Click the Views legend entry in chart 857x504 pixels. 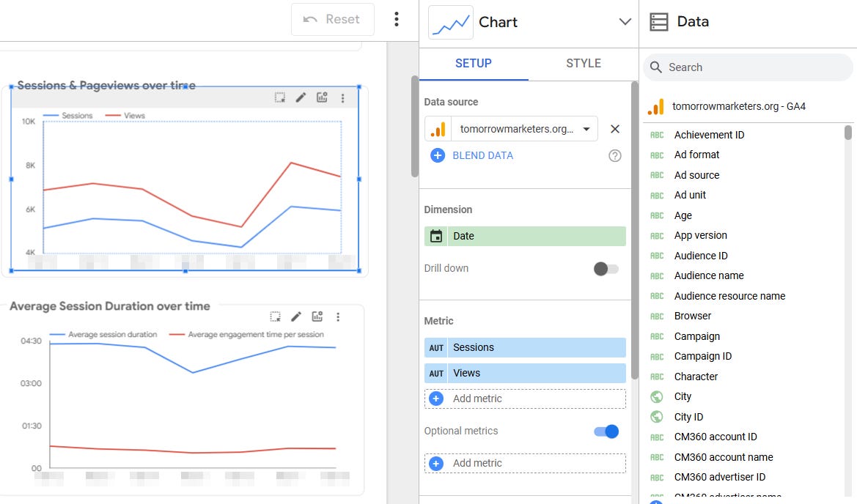tap(125, 116)
